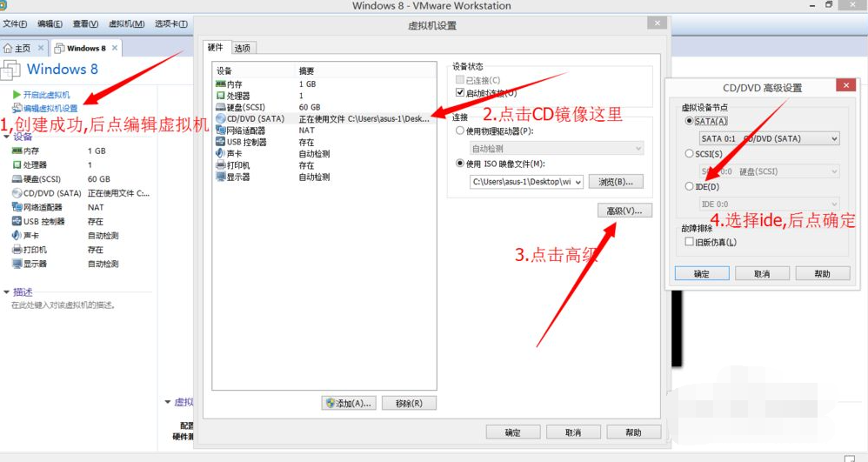Toggle the 已连接(C) connected checkbox
The image size is (868, 462).
[x=459, y=80]
